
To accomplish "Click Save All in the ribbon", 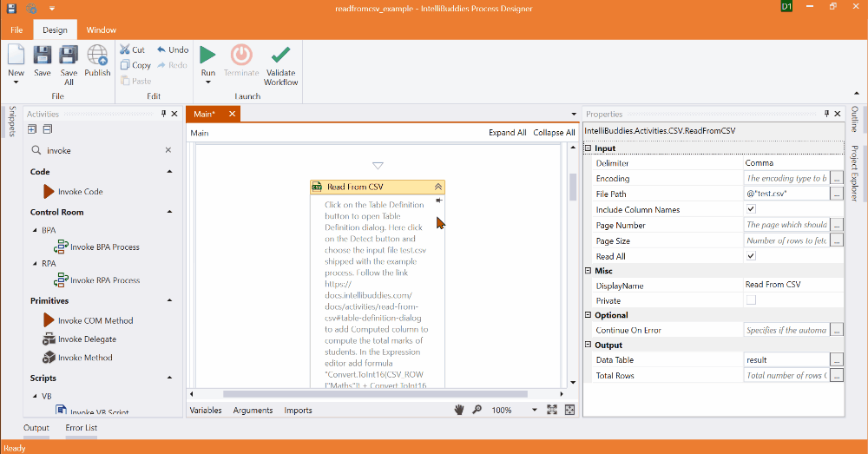I will click(69, 65).
